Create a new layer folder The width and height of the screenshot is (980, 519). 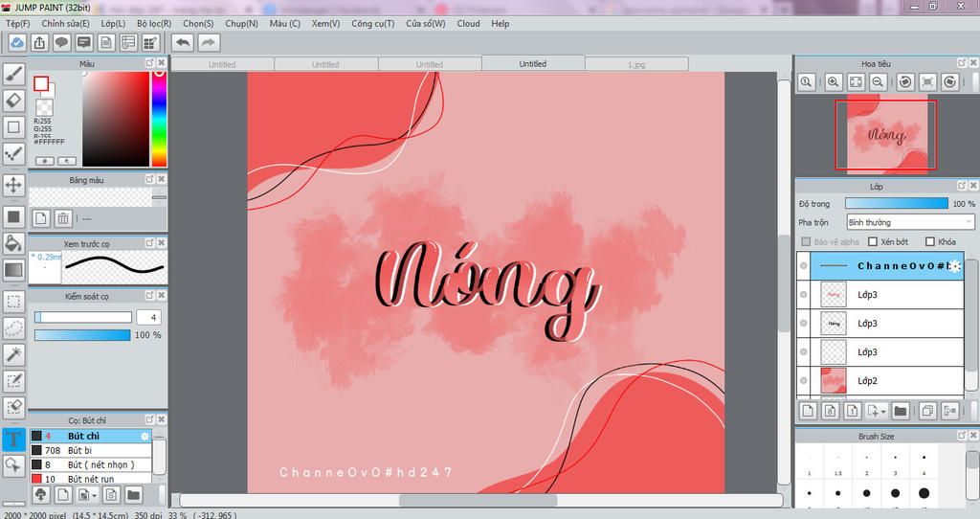(x=900, y=411)
